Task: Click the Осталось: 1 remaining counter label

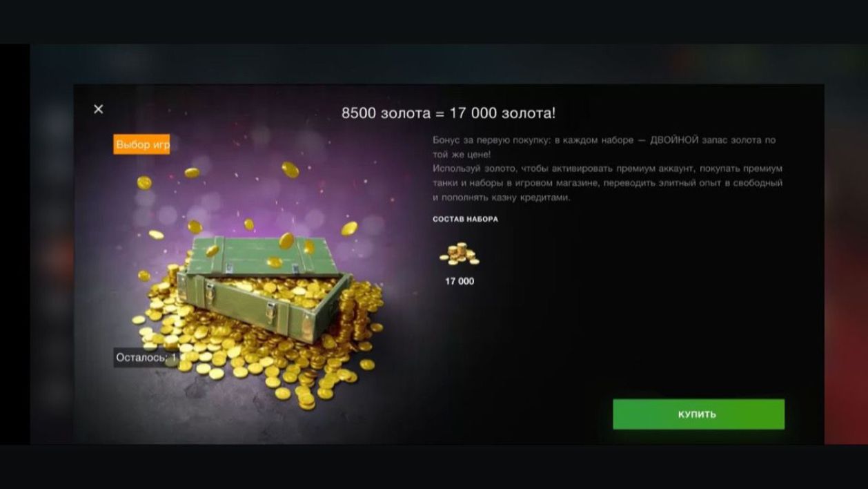Action: pos(146,358)
